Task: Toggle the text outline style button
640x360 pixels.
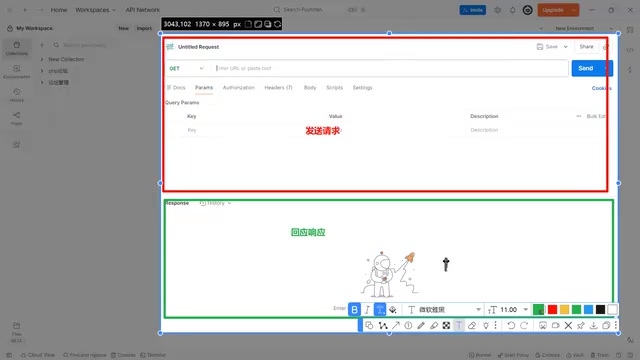Action: pos(380,310)
